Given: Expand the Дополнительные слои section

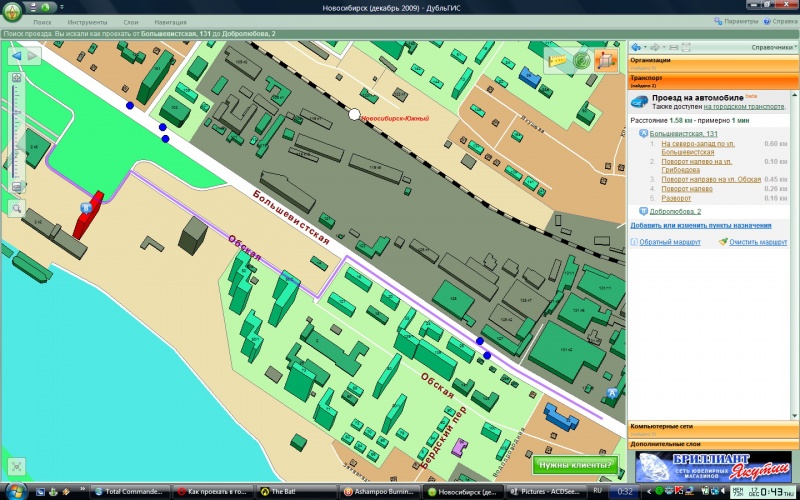Looking at the screenshot, I should [x=713, y=441].
